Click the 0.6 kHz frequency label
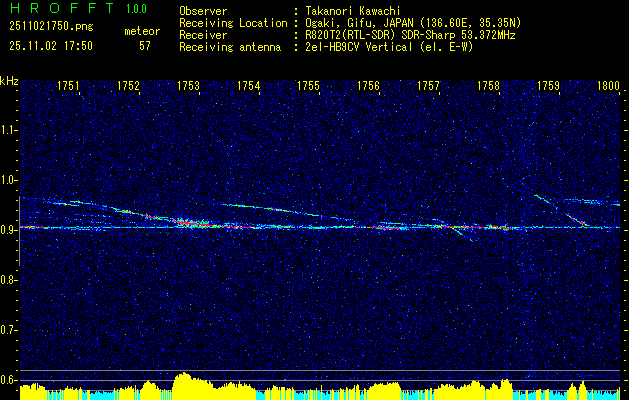629x400 pixels. click(9, 380)
